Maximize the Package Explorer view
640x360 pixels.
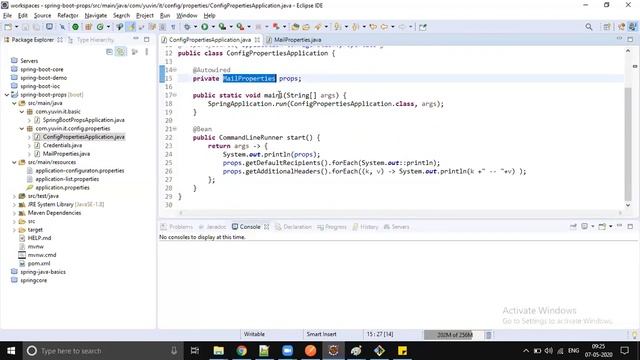(x=147, y=39)
